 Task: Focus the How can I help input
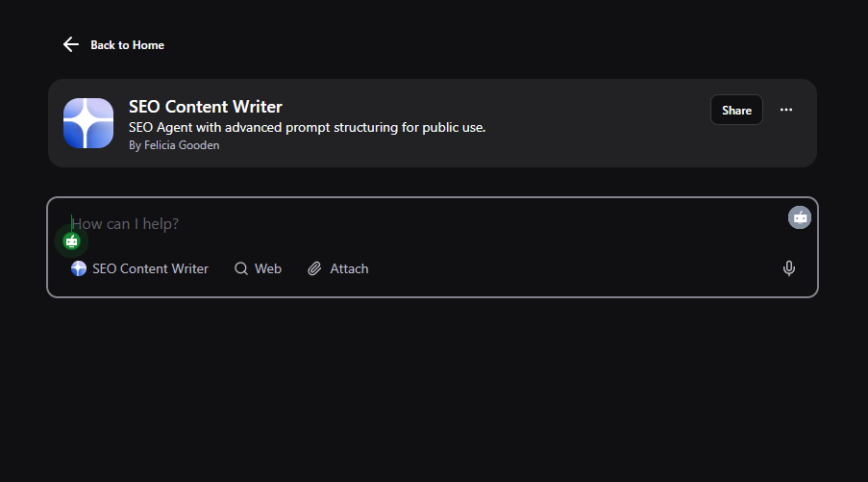click(x=384, y=224)
